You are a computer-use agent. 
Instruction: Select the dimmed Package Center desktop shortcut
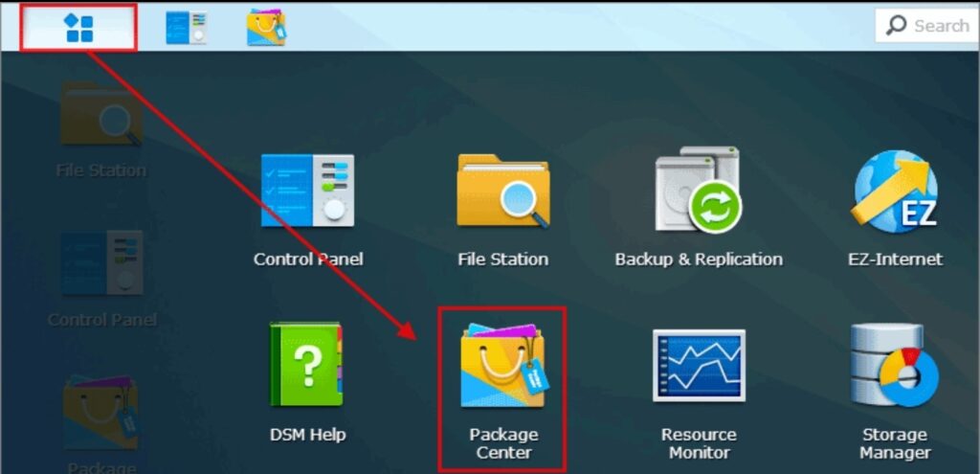pos(100,414)
